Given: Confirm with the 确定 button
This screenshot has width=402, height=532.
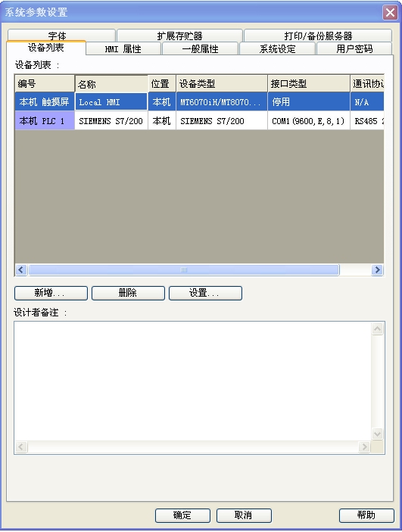Looking at the screenshot, I should tap(182, 515).
